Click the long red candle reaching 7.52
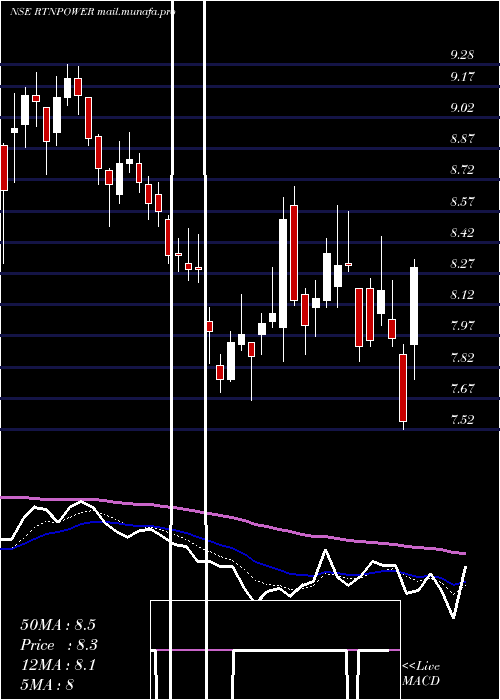This screenshot has height=700, width=500. (403, 388)
